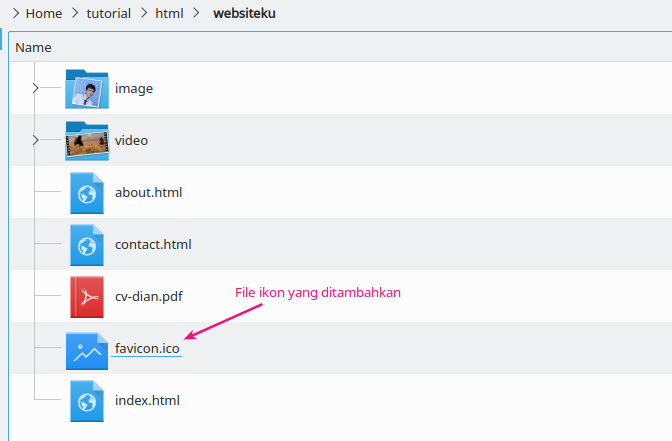Select the file name image

pos(134,88)
